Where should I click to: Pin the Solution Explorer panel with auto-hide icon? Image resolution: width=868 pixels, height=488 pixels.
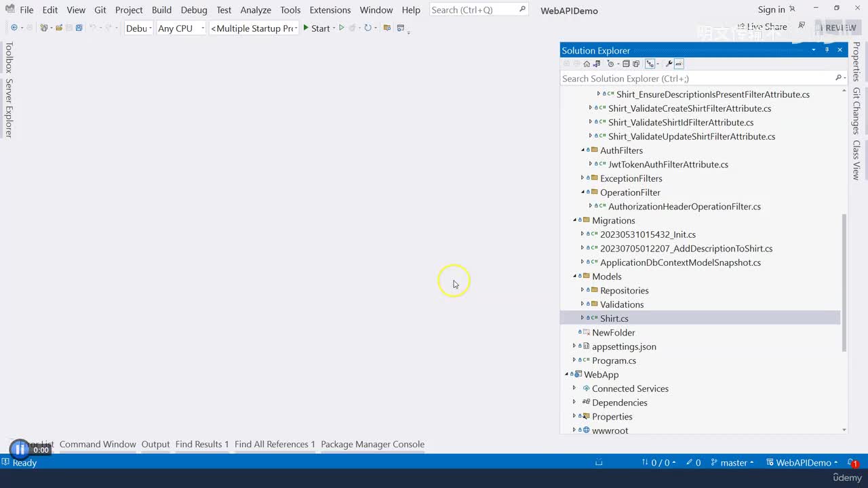pyautogui.click(x=827, y=50)
